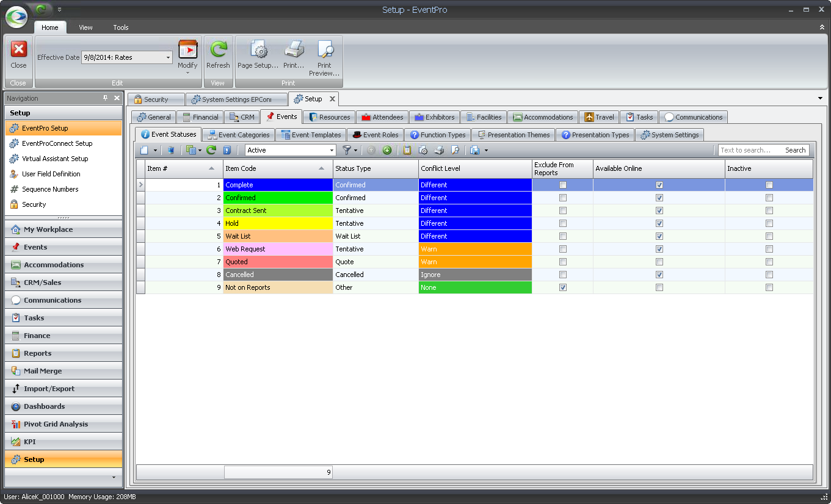
Task: Toggle Inactive checkbox for Cancelled row
Action: coord(769,275)
